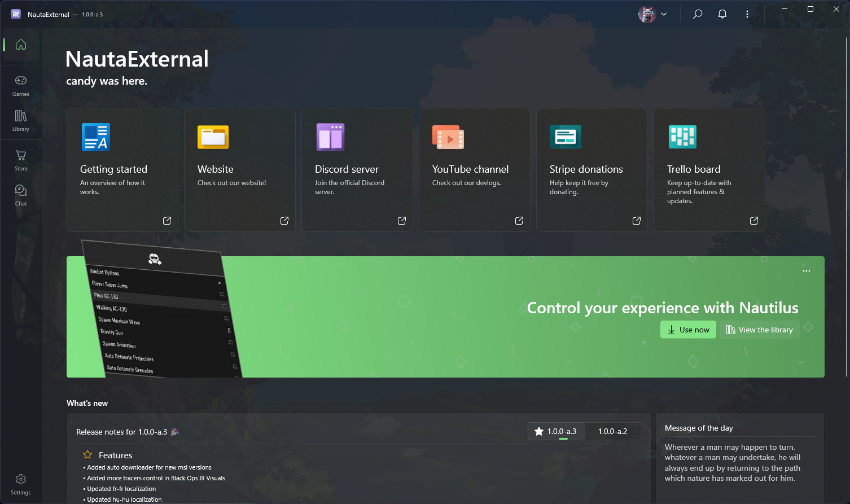Screen dimensions: 850x504
Task: Click the Release notes for 1.0.0-a.3 title
Action: pos(121,432)
